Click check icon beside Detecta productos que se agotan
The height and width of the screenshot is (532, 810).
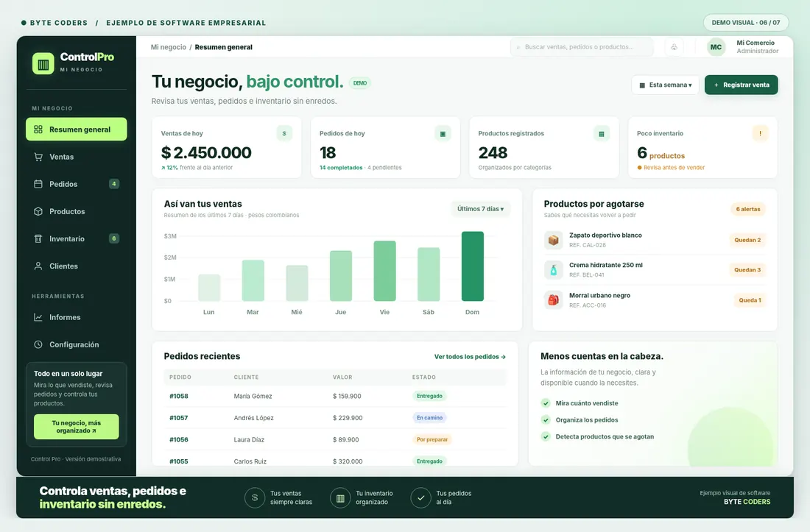pos(546,436)
